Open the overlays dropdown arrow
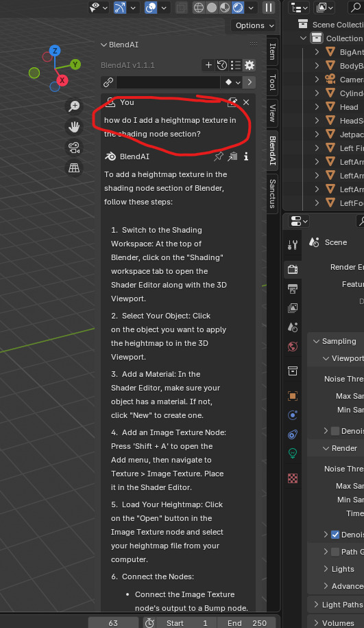Image resolution: width=364 pixels, height=628 pixels. pyautogui.click(x=164, y=8)
